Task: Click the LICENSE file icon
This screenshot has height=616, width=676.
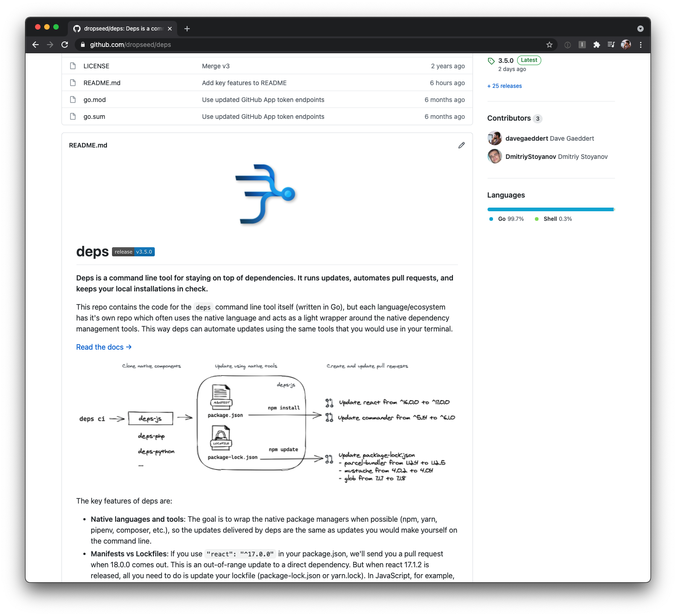Action: (73, 66)
